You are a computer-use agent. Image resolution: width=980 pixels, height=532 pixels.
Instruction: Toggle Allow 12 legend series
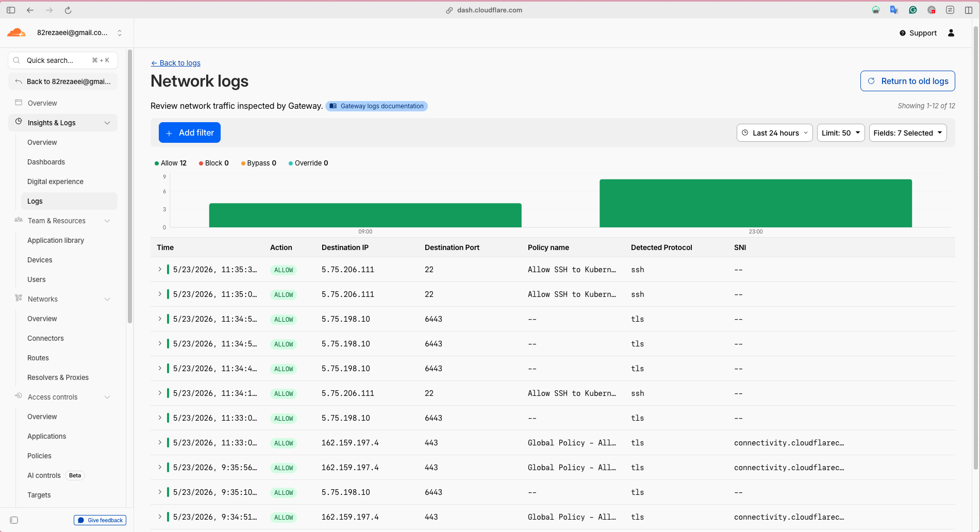click(171, 163)
